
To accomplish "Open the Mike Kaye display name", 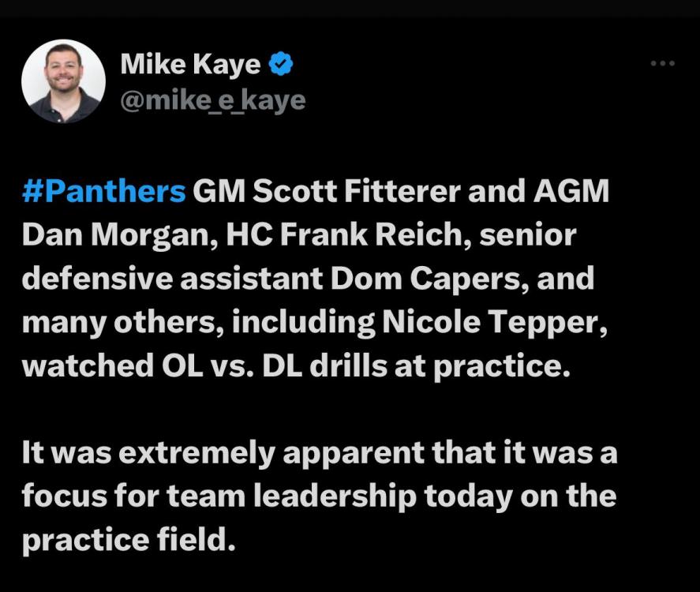I will (x=190, y=65).
